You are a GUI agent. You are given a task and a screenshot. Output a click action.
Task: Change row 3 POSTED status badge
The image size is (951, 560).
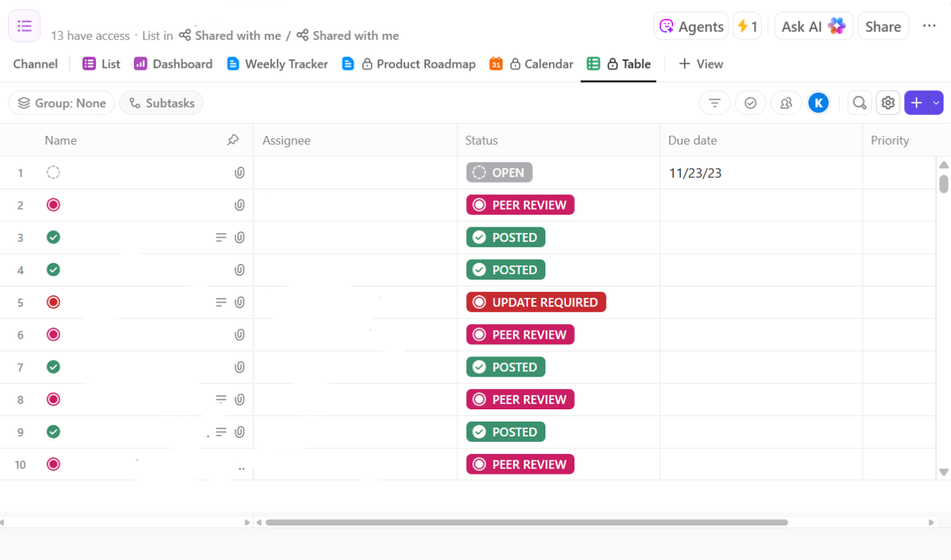tap(505, 238)
